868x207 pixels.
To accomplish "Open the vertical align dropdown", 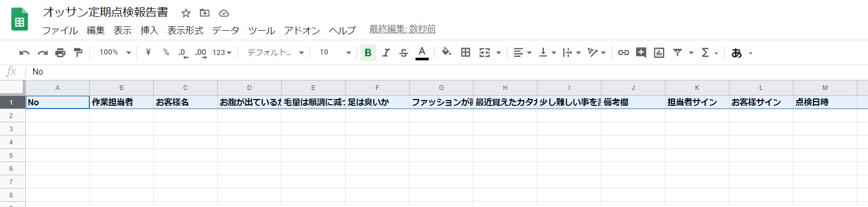I will pos(547,52).
